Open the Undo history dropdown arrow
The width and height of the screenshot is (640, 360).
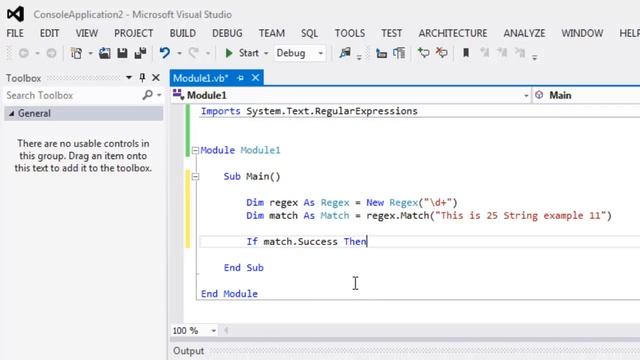coord(179,53)
